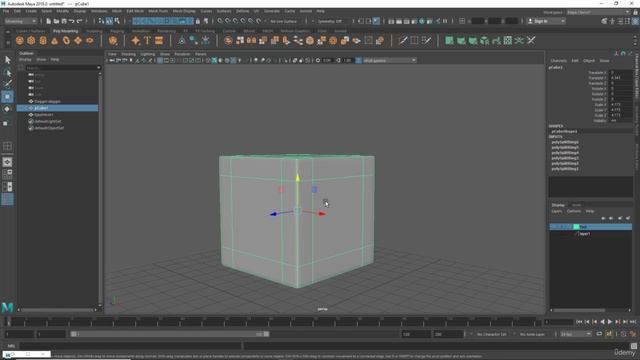
Task: Toggle select by component type mode
Action: click(x=117, y=21)
